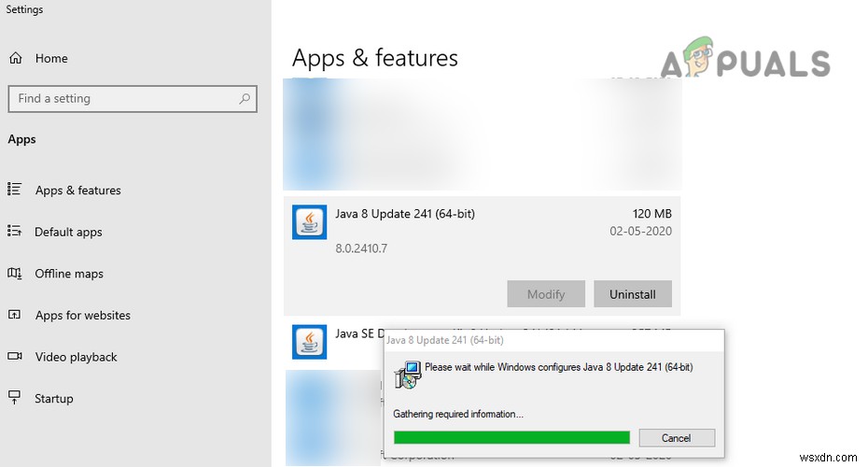Image resolution: width=868 pixels, height=467 pixels.
Task: Click the 120 MB size value
Action: click(651, 214)
